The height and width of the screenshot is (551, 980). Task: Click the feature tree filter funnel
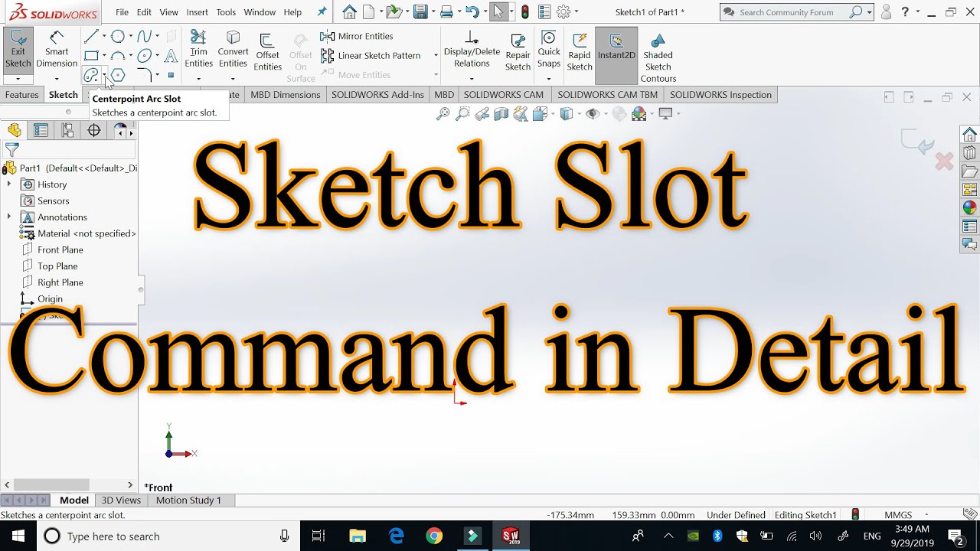12,150
